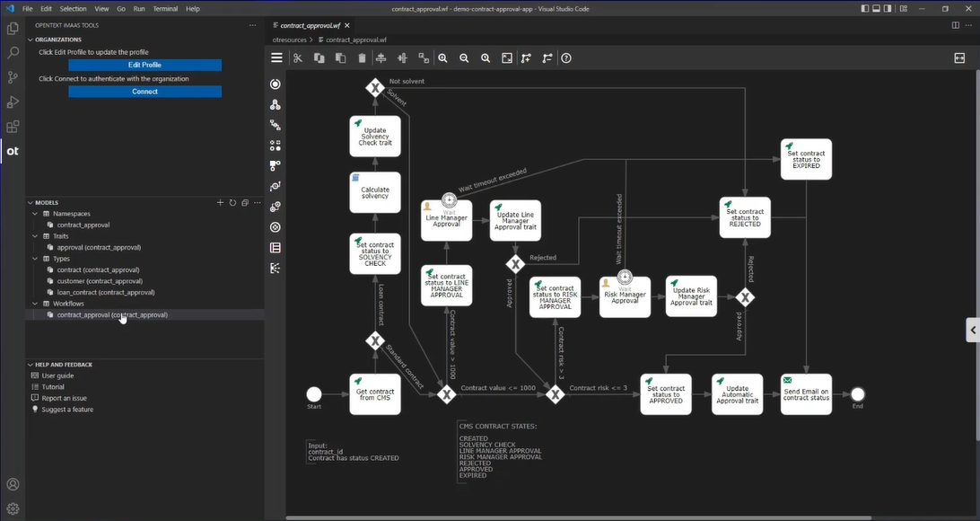
Task: Open Extensions view in activity bar
Action: click(13, 127)
